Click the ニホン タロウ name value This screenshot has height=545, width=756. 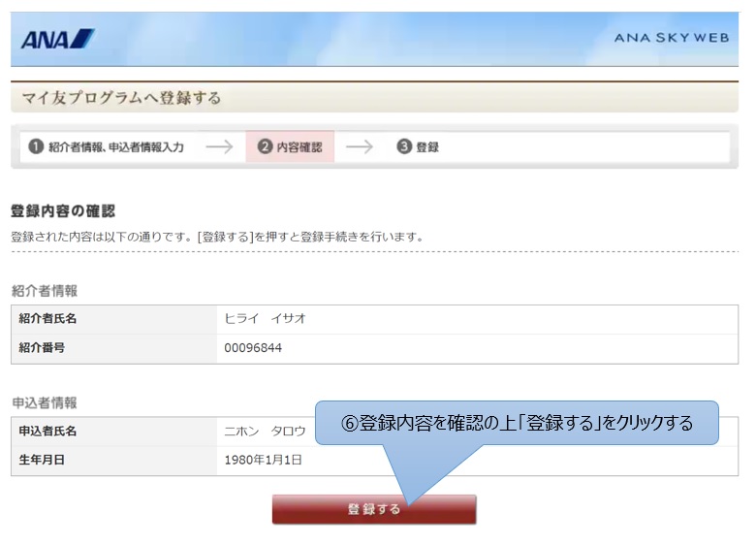pos(265,431)
